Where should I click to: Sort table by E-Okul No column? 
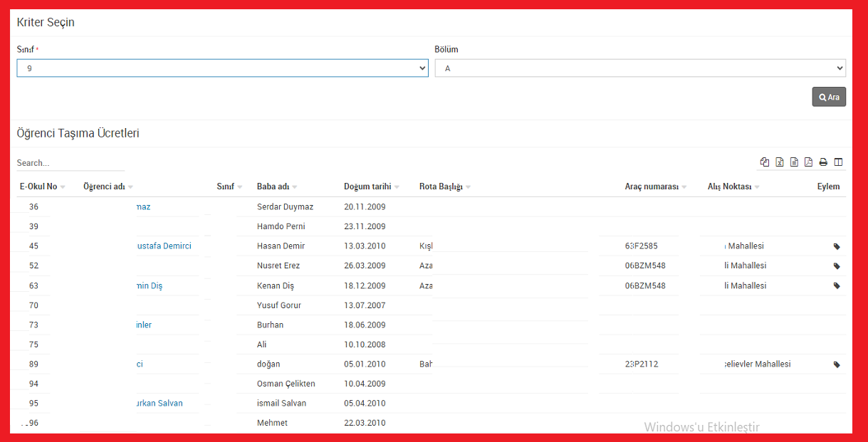[38, 186]
